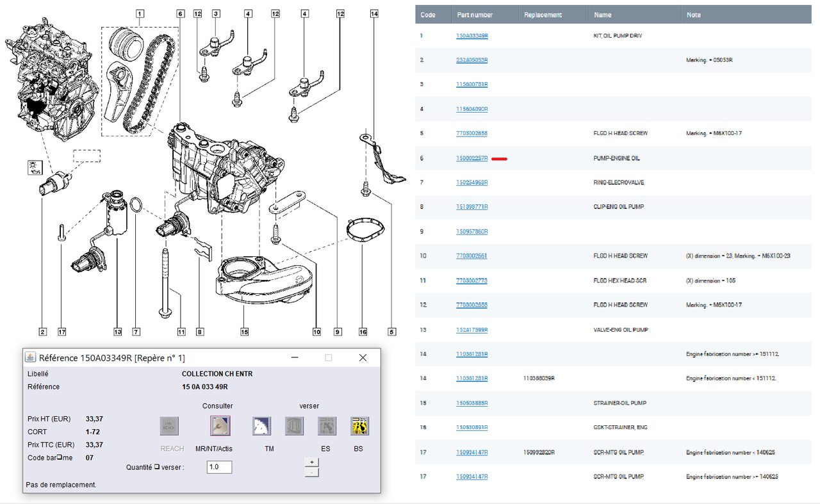Open part number 7703002773 link
This screenshot has height=504, width=820.
click(x=471, y=280)
